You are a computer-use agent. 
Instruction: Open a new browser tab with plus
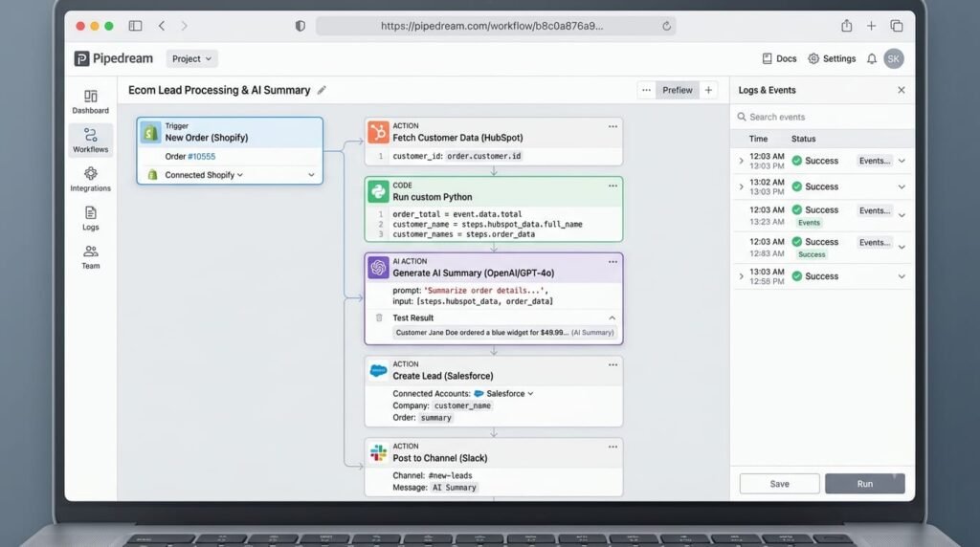pyautogui.click(x=871, y=26)
